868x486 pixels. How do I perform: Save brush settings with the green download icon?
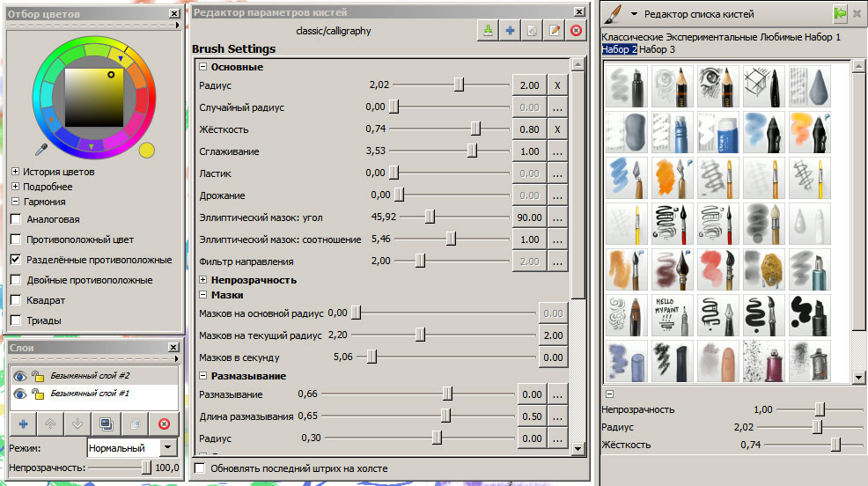[488, 31]
